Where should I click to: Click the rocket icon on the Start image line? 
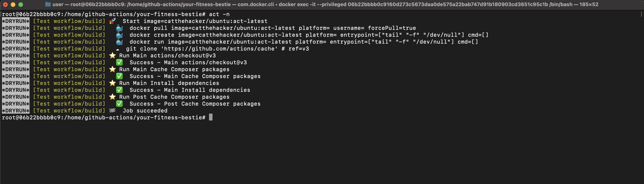pos(112,21)
